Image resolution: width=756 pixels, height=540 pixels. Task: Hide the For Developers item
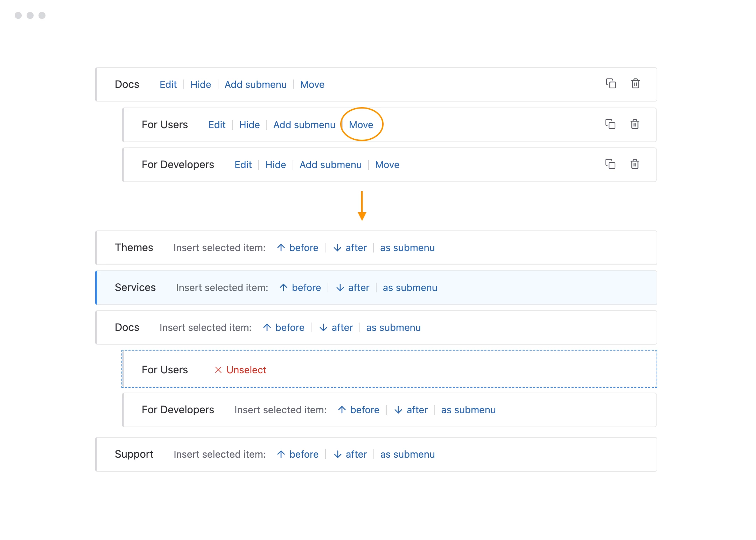pyautogui.click(x=275, y=165)
